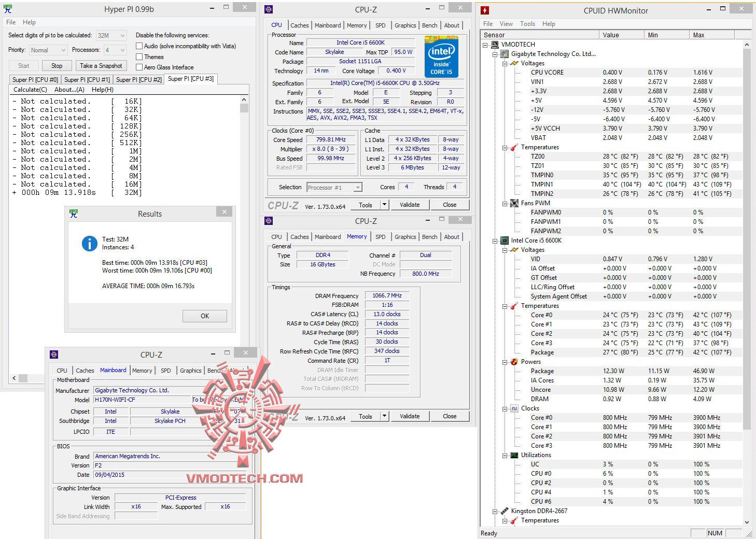
Task: Click the blue info icon in Results dialog
Action: click(x=90, y=244)
